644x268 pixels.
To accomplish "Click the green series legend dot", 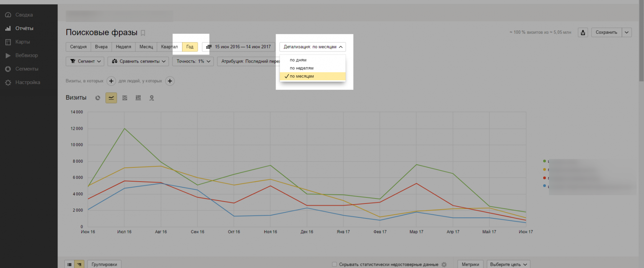I will tap(544, 161).
